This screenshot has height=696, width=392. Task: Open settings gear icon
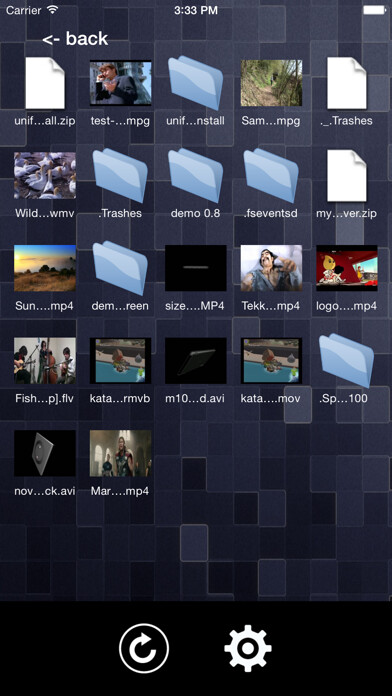pos(248,648)
